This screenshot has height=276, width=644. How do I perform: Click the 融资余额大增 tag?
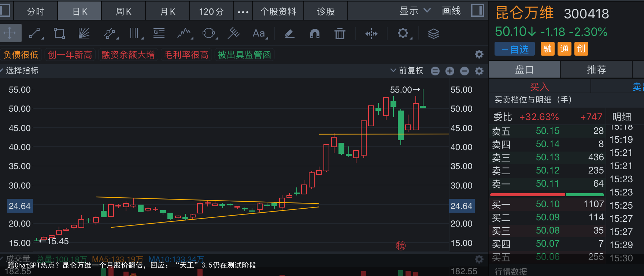pyautogui.click(x=128, y=55)
